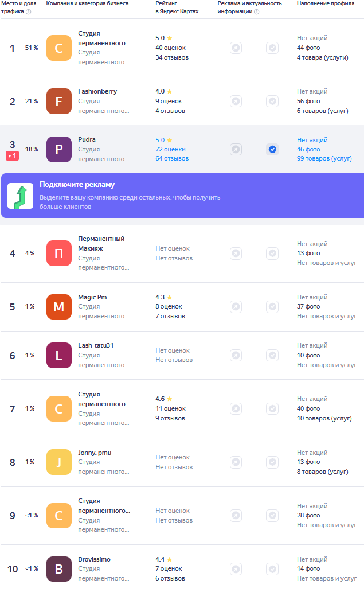
Task: Open the 72 оценки link for Pudra
Action: 171,149
